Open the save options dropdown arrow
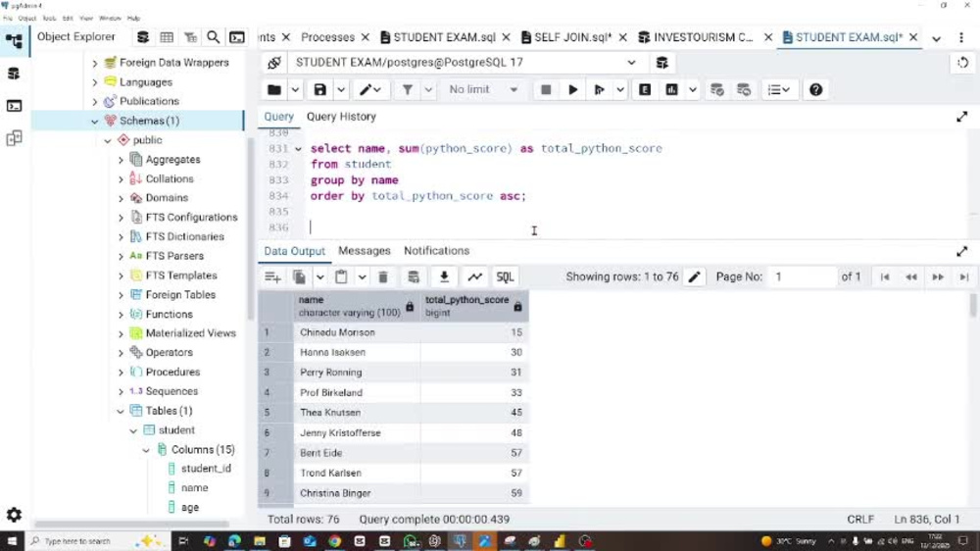The width and height of the screenshot is (980, 551). [x=341, y=90]
